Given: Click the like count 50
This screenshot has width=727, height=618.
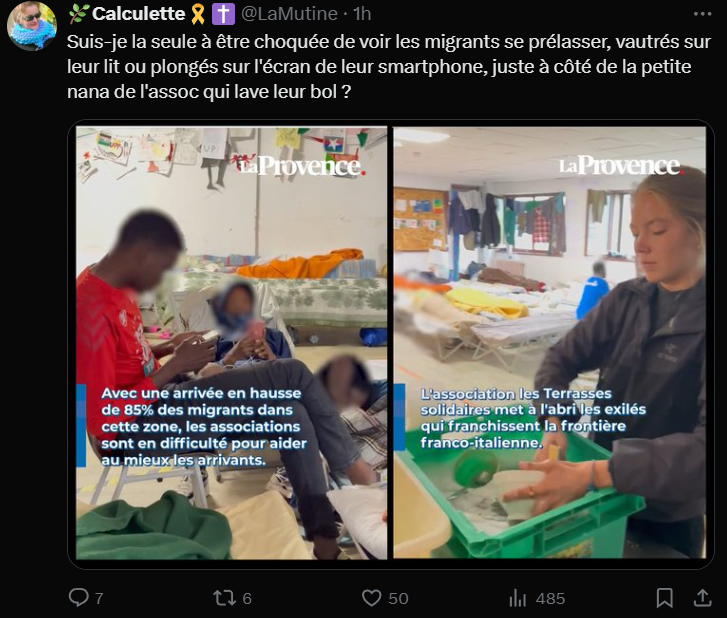Looking at the screenshot, I should 398,599.
